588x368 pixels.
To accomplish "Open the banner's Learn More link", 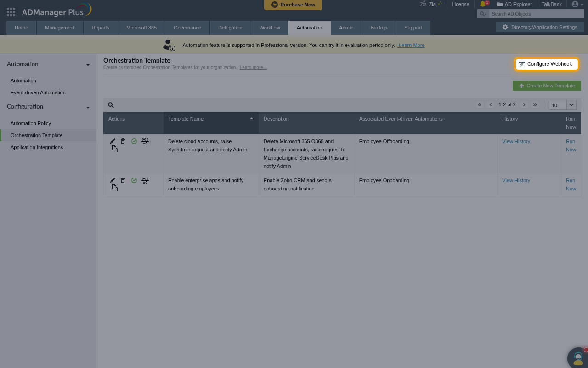I will point(412,45).
